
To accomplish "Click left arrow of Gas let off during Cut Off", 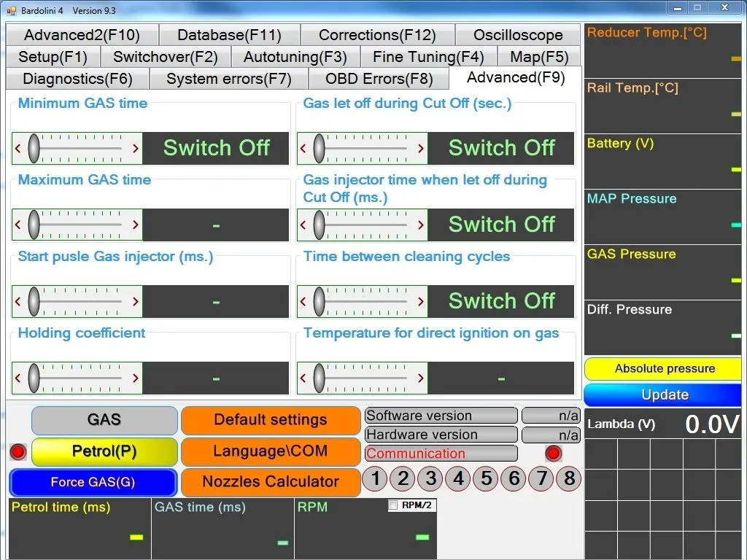I will pos(303,149).
